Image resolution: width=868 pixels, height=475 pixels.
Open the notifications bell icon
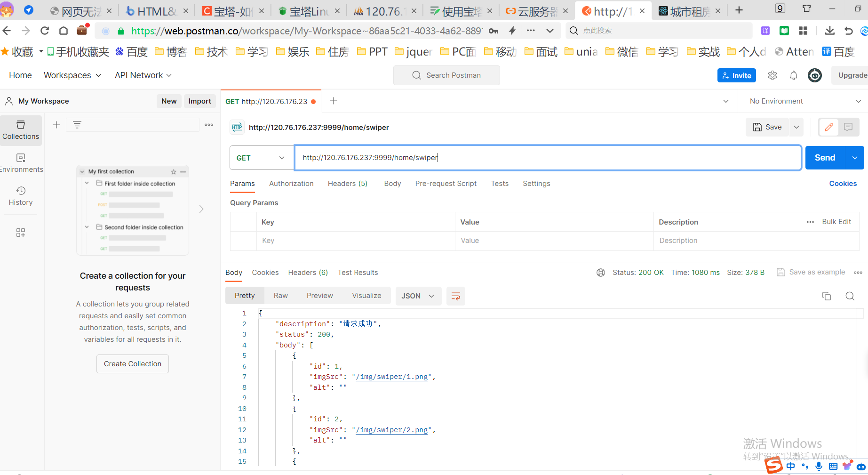[x=794, y=75]
